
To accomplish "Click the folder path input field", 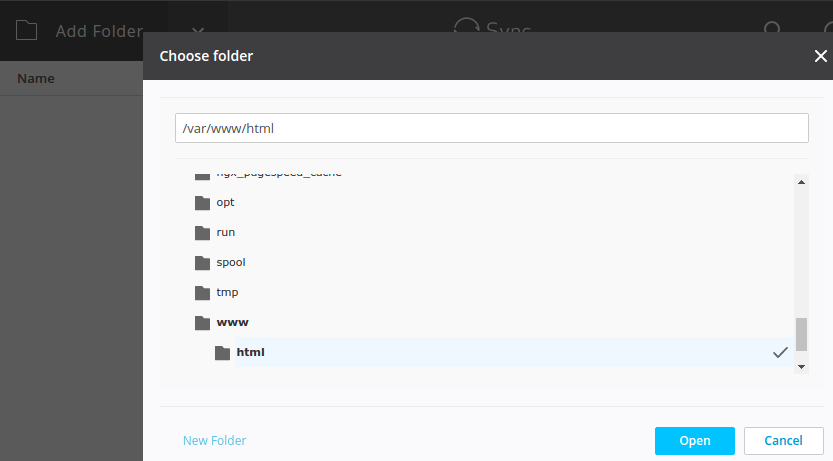I will tap(491, 128).
